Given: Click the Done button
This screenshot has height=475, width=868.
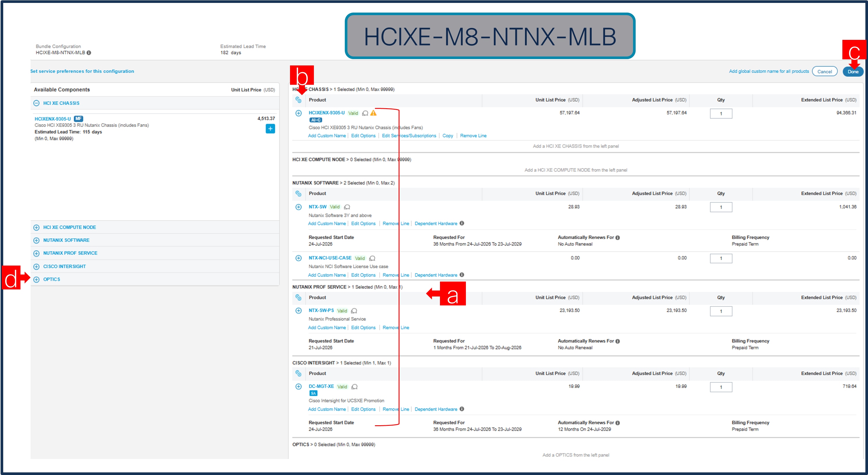Looking at the screenshot, I should (853, 72).
